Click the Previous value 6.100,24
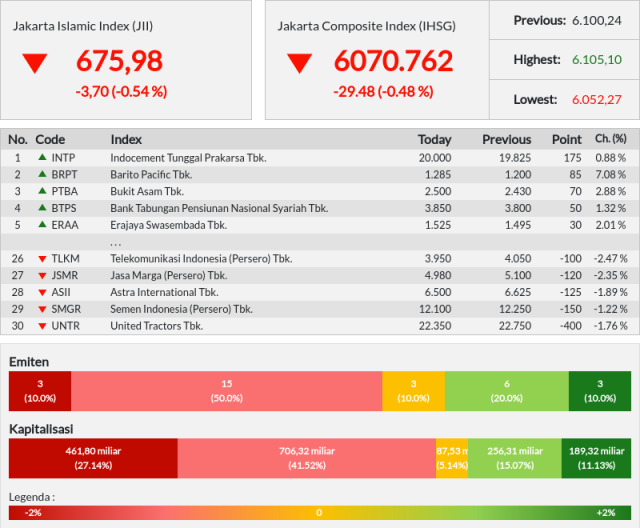640x528 pixels. pos(597,20)
